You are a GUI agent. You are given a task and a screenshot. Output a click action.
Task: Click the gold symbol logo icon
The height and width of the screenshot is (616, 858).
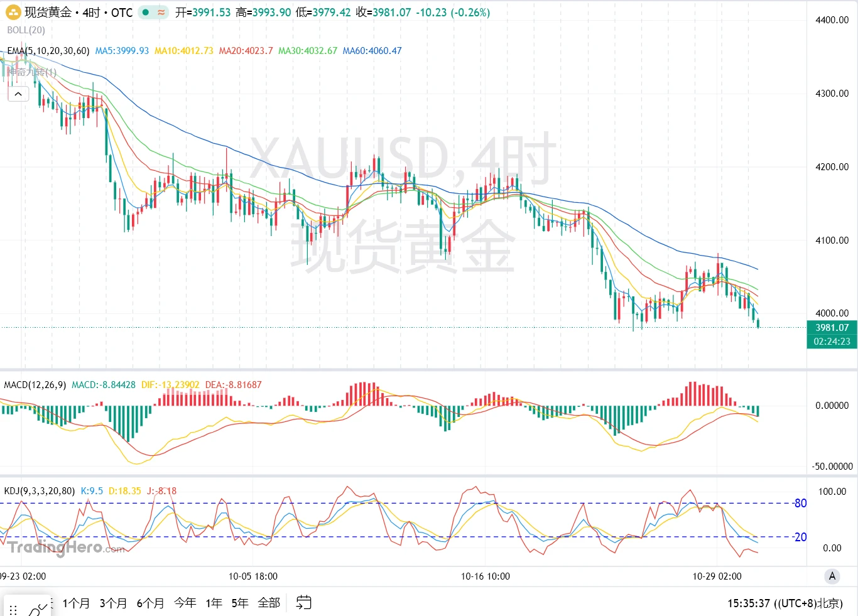click(13, 12)
